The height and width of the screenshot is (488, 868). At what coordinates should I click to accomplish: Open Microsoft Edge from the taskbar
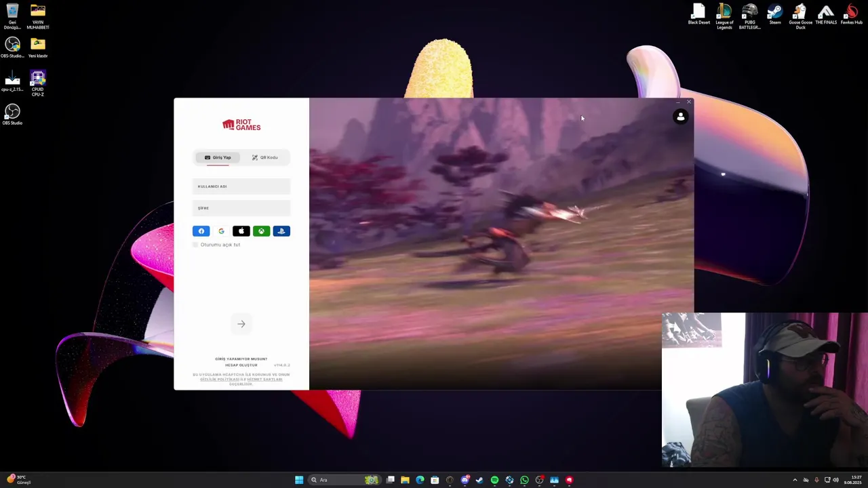pyautogui.click(x=420, y=480)
